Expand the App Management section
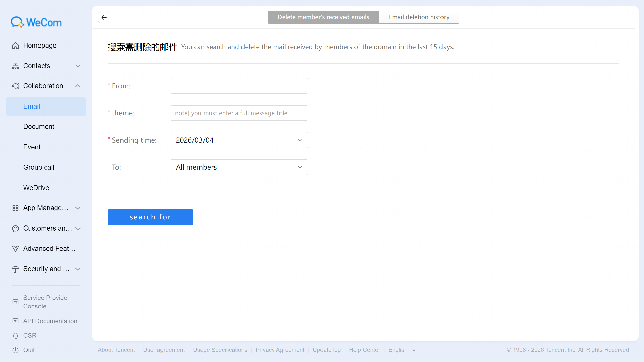This screenshot has width=644, height=362. tap(78, 208)
